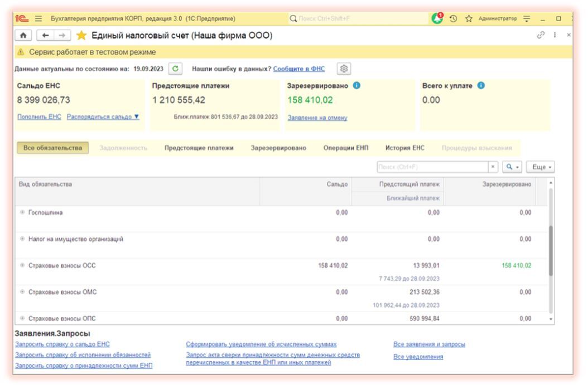
Task: Click the 213 502,36 upcoming payment cell
Action: pos(425,292)
